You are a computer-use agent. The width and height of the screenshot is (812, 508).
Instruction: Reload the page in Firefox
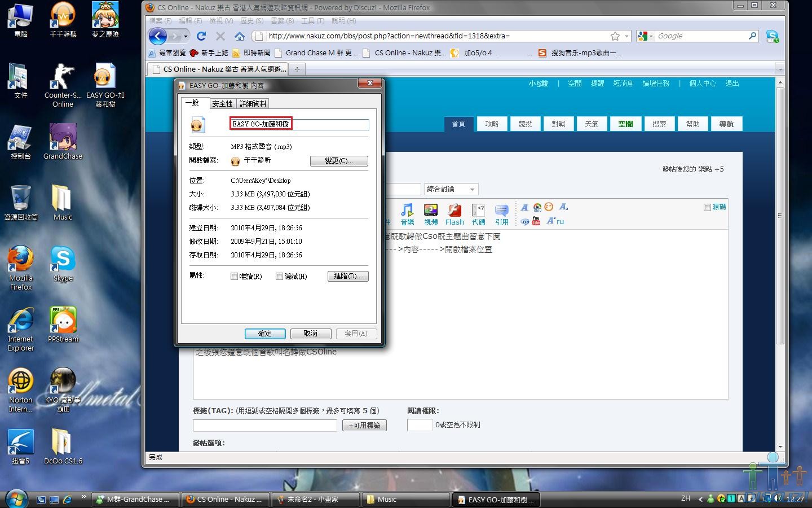click(x=201, y=36)
